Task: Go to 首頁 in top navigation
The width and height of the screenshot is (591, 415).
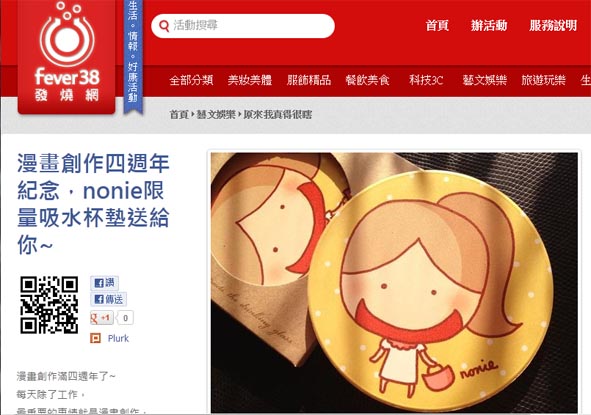Action: click(437, 25)
